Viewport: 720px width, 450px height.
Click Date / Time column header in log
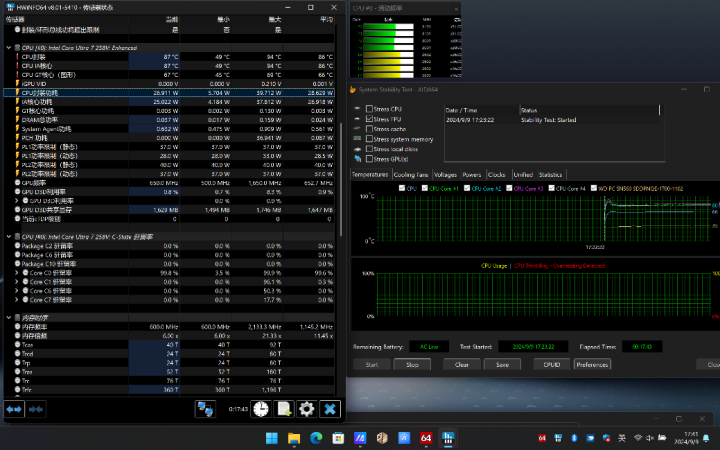482,110
